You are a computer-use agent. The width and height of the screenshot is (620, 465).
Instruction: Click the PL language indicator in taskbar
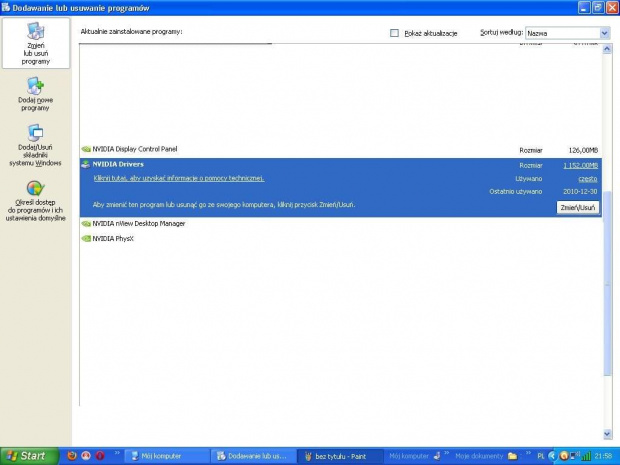[x=541, y=456]
